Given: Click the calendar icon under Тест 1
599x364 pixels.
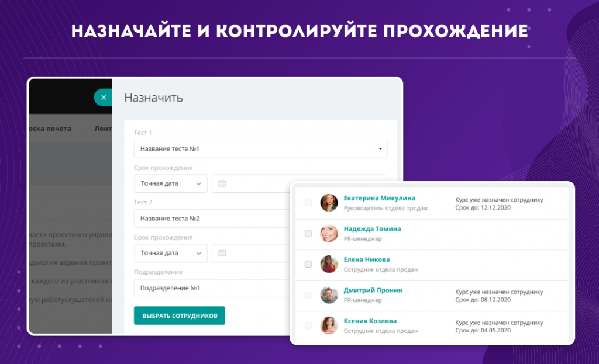Looking at the screenshot, I should (222, 183).
